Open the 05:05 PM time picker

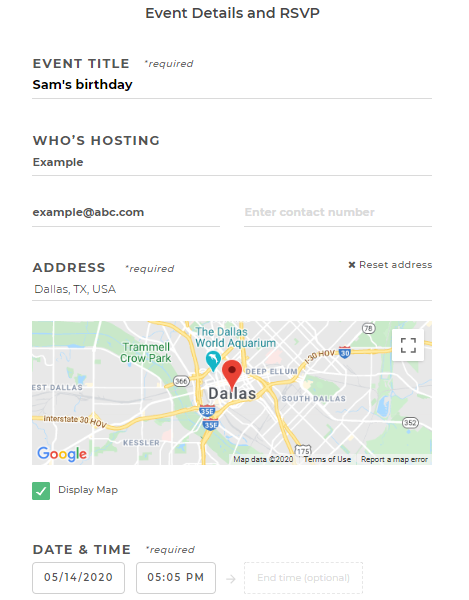[x=176, y=577]
